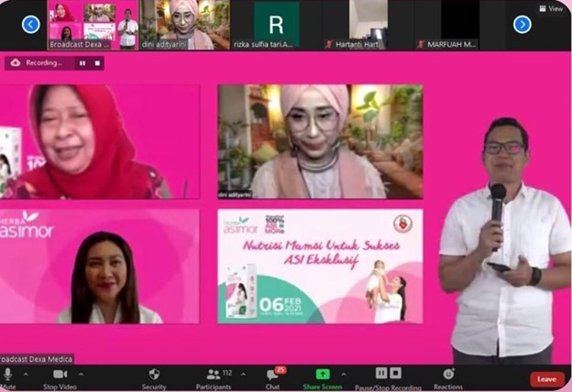This screenshot has height=392, width=572.
Task: Pause recording in the Recording indicator
Action: click(82, 63)
